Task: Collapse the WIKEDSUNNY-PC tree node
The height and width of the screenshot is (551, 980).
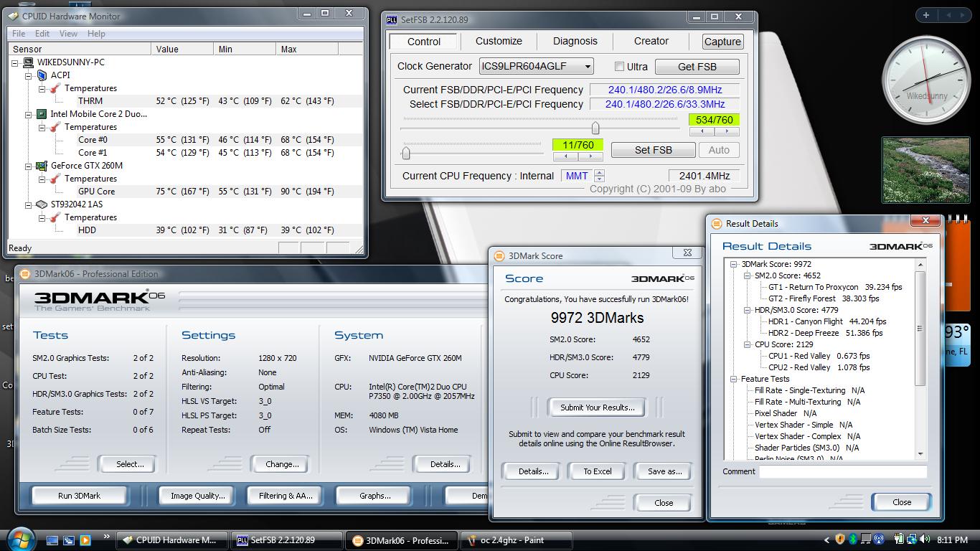Action: point(16,62)
